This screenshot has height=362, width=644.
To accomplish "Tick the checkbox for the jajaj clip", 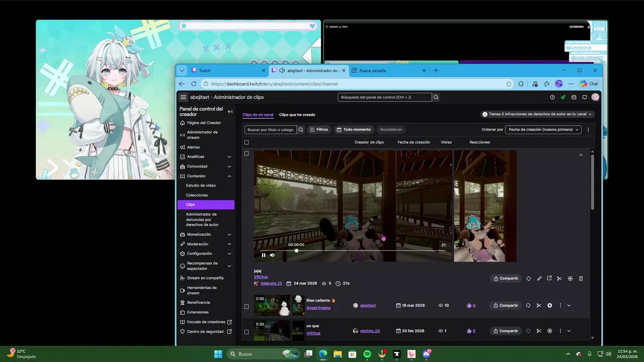I will tap(247, 153).
